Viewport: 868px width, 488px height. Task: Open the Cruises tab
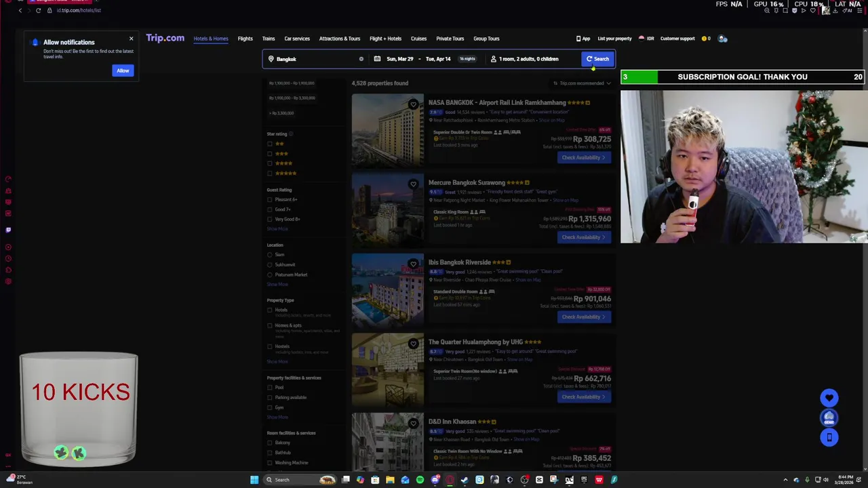418,39
